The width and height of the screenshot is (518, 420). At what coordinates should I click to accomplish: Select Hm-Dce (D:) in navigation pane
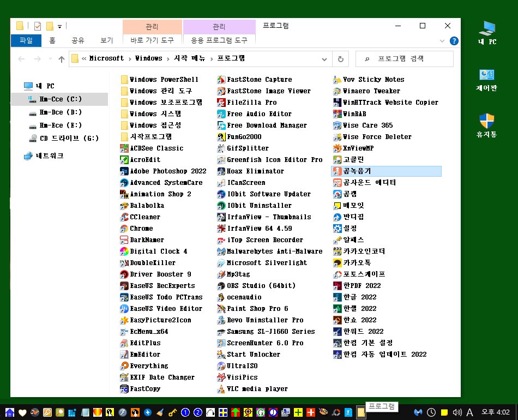point(60,112)
